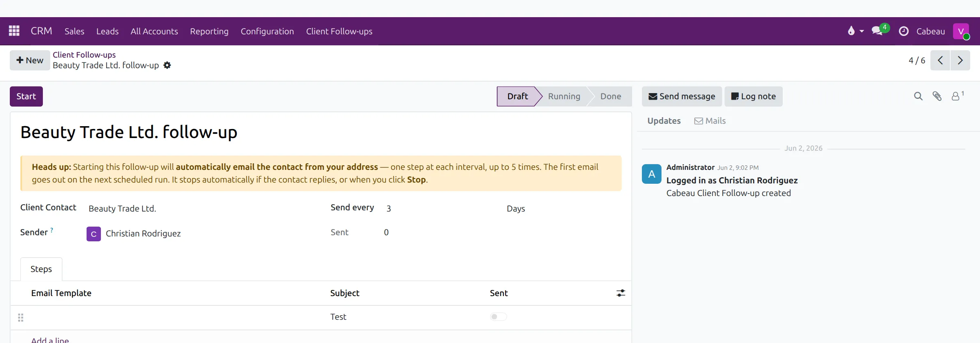Open Client Follow-ups in top navigation bar
The height and width of the screenshot is (343, 980).
point(339,31)
